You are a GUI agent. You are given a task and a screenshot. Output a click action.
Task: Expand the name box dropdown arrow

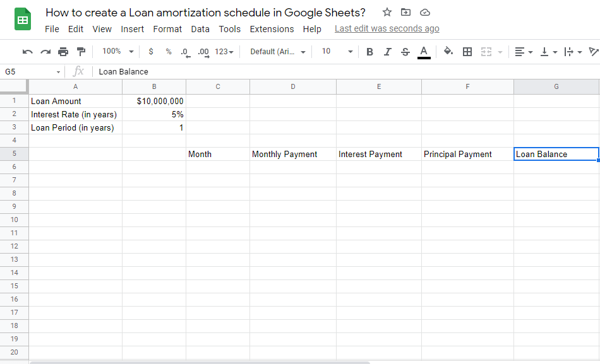pyautogui.click(x=58, y=72)
